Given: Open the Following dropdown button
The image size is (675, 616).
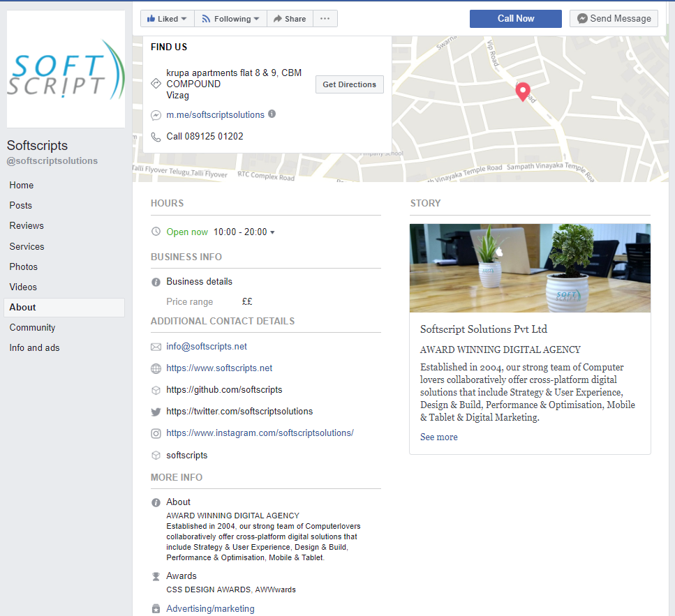Looking at the screenshot, I should click(x=231, y=19).
